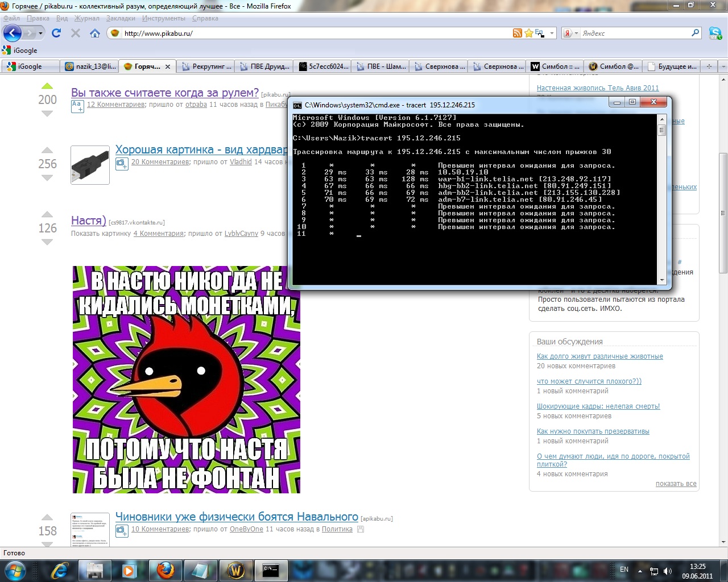Click the browser page vertical scrollbar thumb
This screenshot has height=582, width=728.
click(723, 214)
